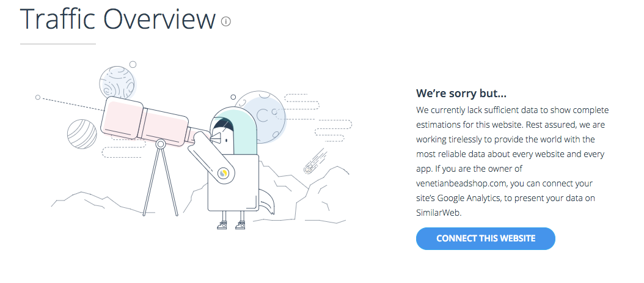Select the Traffic Overview heading
The height and width of the screenshot is (283, 644).
117,19
